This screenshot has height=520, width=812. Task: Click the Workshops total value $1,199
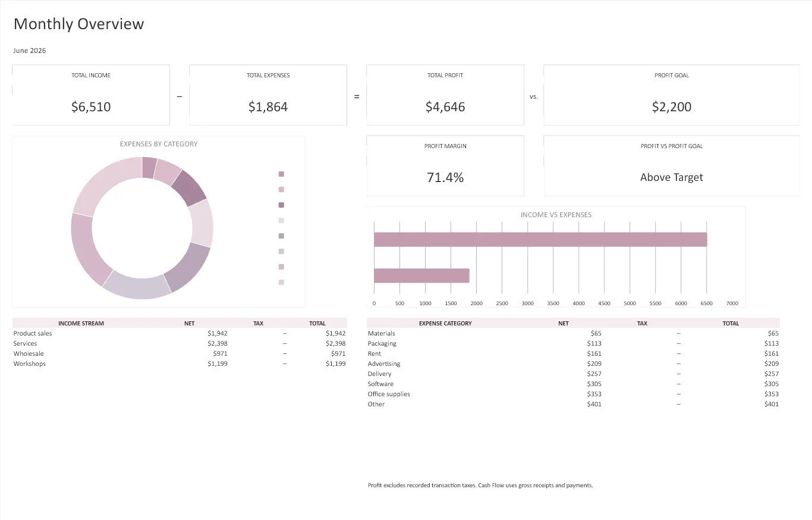pyautogui.click(x=335, y=364)
